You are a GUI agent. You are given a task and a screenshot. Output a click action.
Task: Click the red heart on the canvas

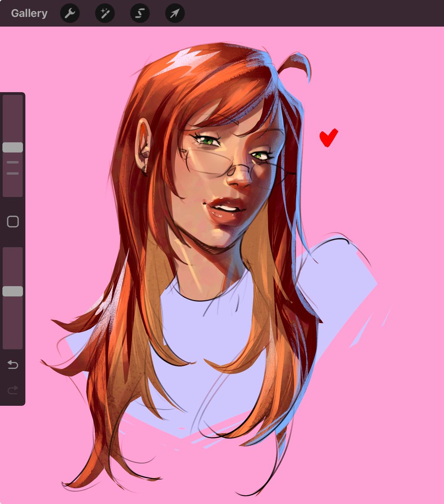pos(328,138)
